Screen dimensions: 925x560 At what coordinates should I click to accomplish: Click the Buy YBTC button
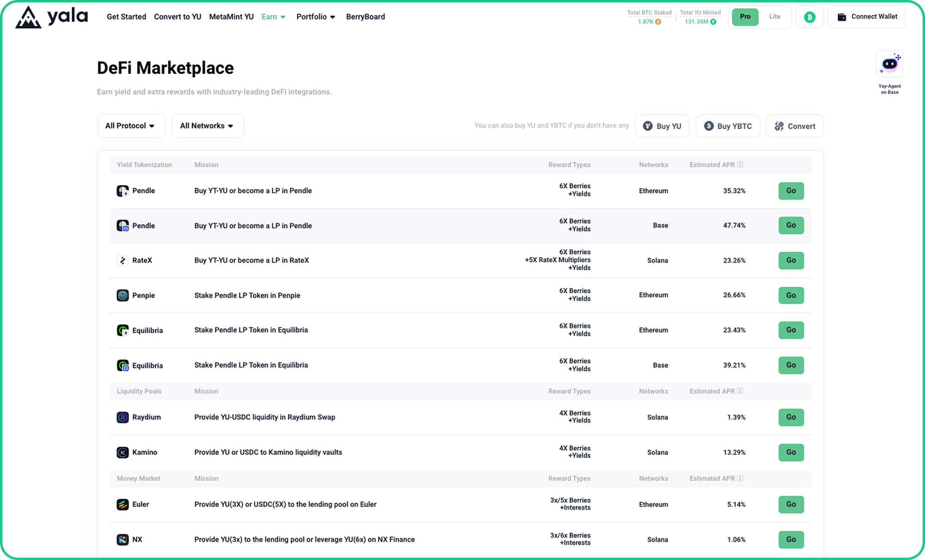[728, 126]
